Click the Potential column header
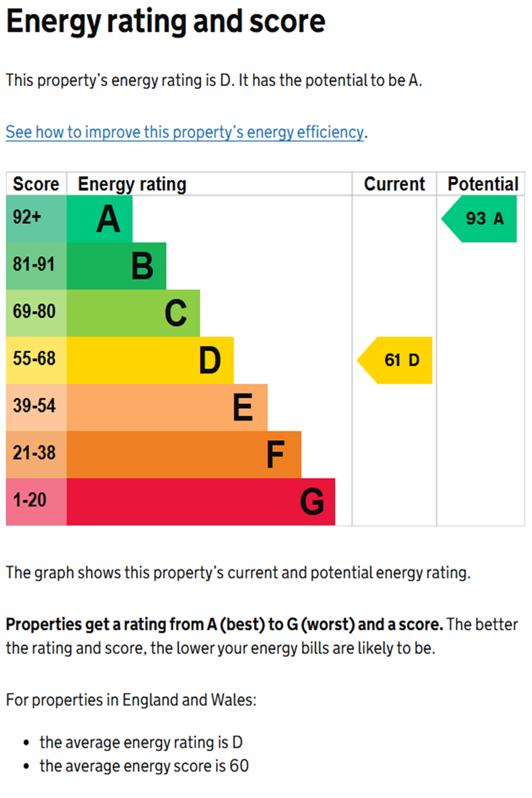The height and width of the screenshot is (798, 532). pyautogui.click(x=483, y=184)
